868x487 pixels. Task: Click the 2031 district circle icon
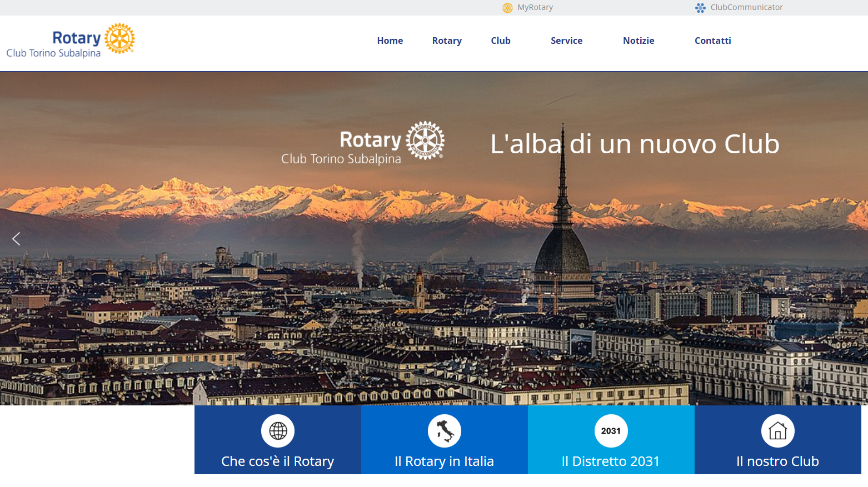point(611,431)
